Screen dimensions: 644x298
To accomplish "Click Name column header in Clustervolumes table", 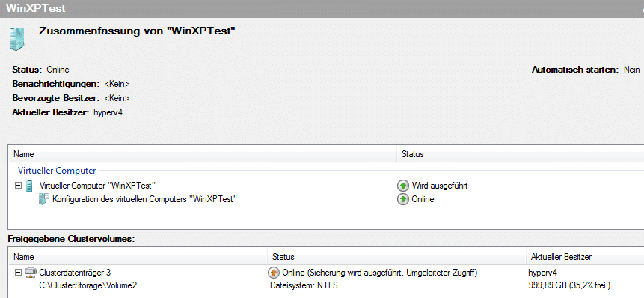I will coord(138,257).
